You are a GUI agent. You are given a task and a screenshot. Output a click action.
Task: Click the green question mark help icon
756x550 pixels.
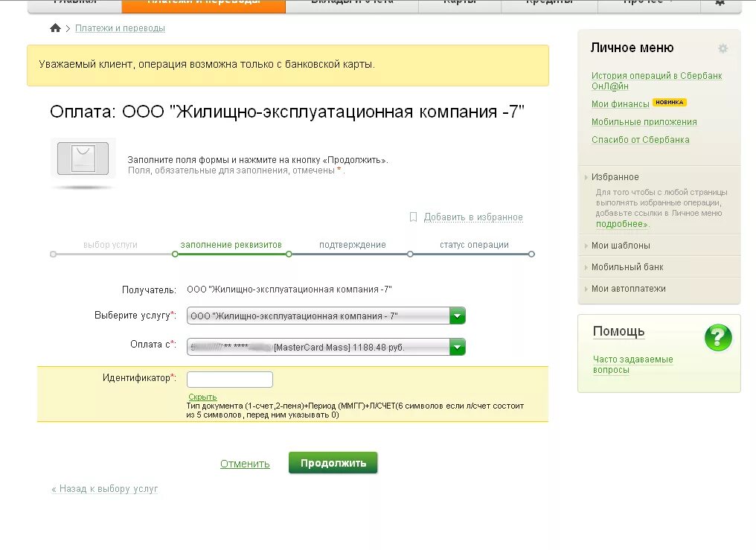tap(718, 337)
